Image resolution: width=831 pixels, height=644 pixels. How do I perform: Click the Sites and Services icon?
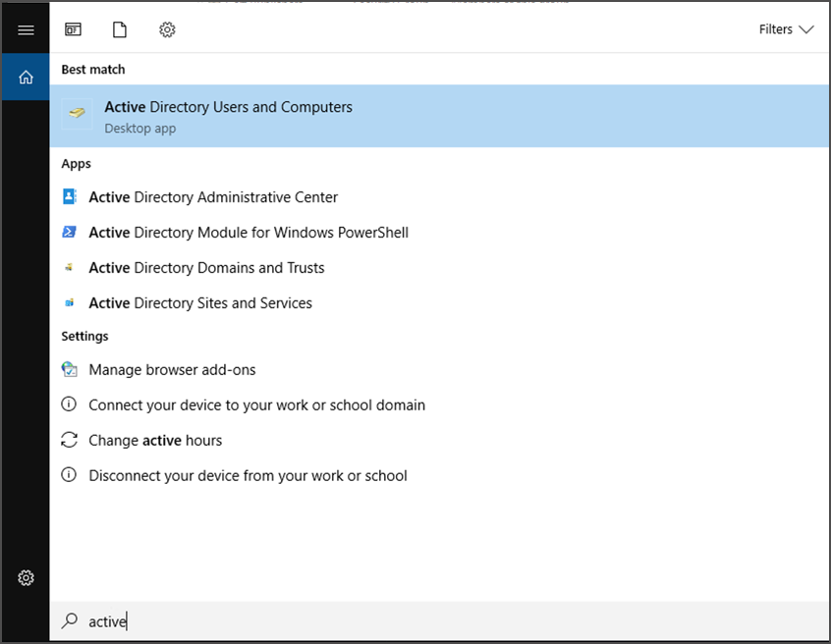tap(70, 302)
